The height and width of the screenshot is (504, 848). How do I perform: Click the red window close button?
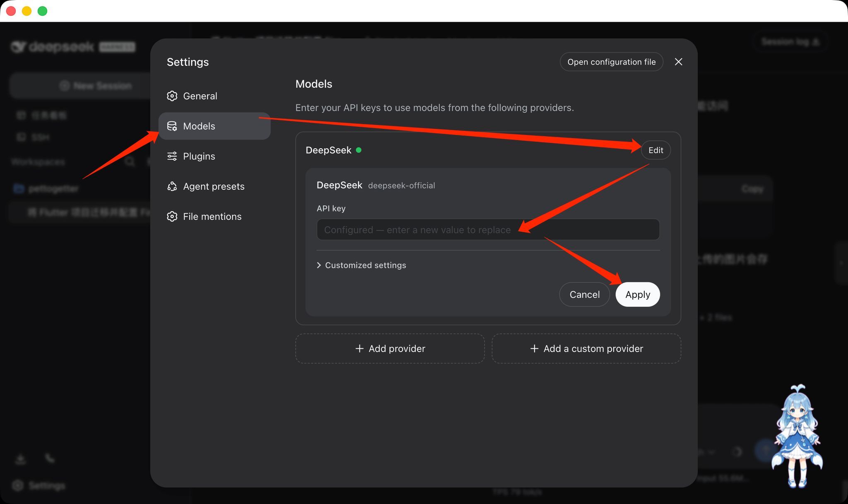(x=11, y=11)
